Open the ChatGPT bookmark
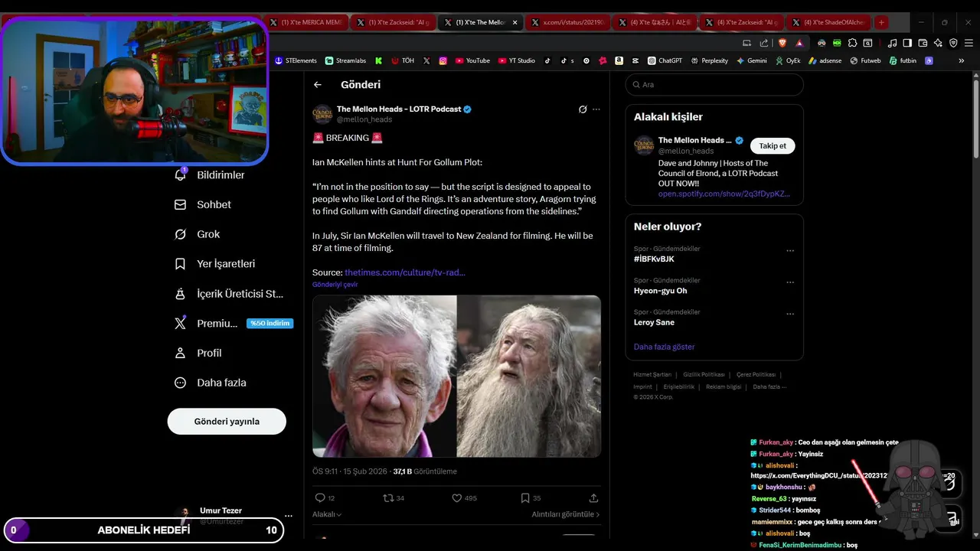Viewport: 980px width, 551px height. pos(665,60)
